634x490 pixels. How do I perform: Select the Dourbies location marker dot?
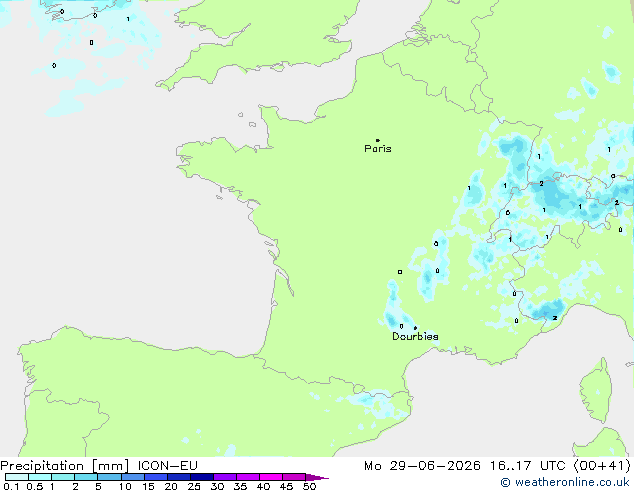(415, 328)
